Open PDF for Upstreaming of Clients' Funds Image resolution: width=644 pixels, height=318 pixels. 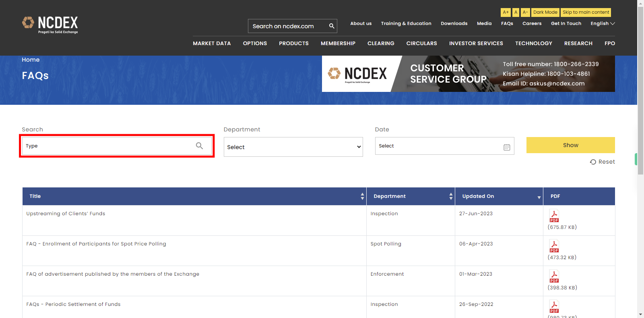(554, 216)
